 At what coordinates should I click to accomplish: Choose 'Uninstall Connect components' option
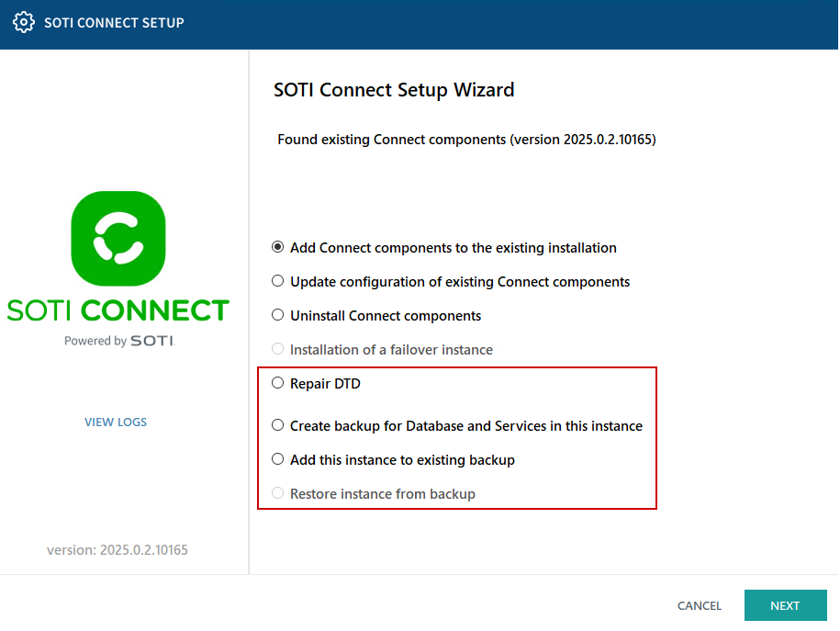(277, 314)
